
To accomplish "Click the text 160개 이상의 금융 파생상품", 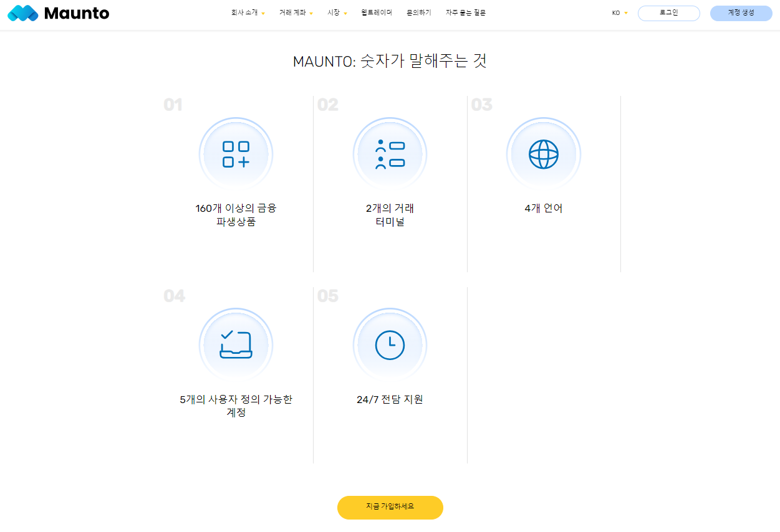I will coord(236,215).
